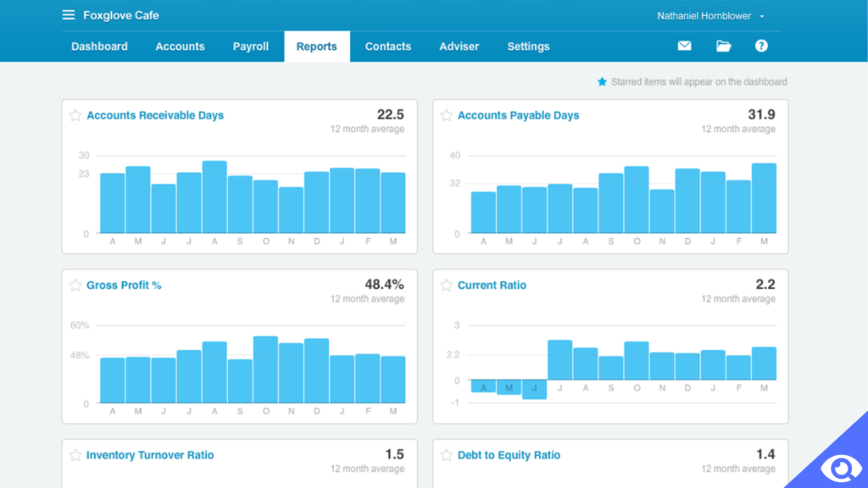Open the Current Ratio report

tap(492, 286)
